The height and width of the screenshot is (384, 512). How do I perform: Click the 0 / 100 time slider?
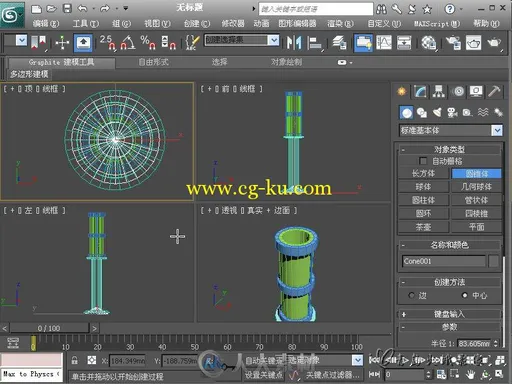[49, 328]
